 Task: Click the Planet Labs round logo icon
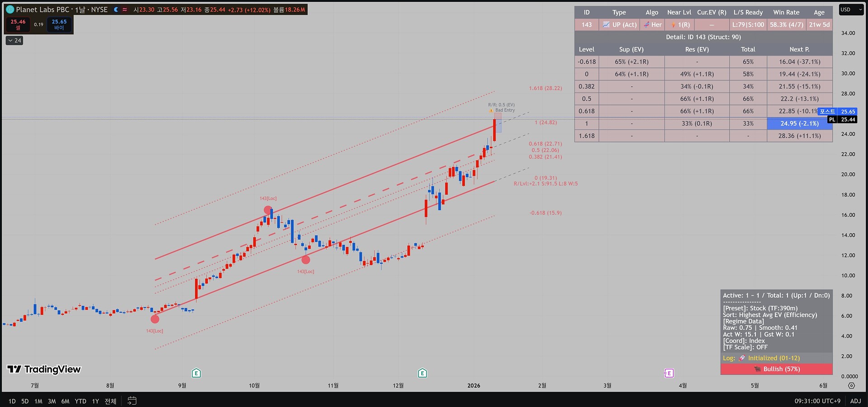pos(10,9)
